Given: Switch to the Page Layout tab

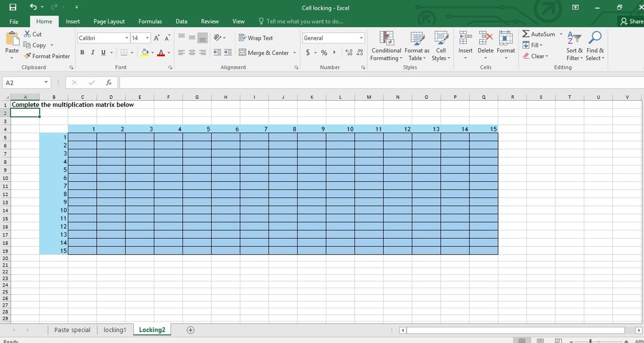Looking at the screenshot, I should pos(109,21).
